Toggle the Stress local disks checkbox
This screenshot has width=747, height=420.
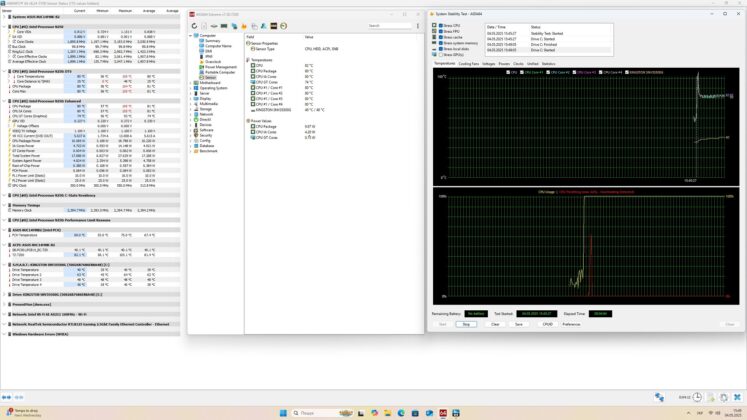[x=441, y=49]
